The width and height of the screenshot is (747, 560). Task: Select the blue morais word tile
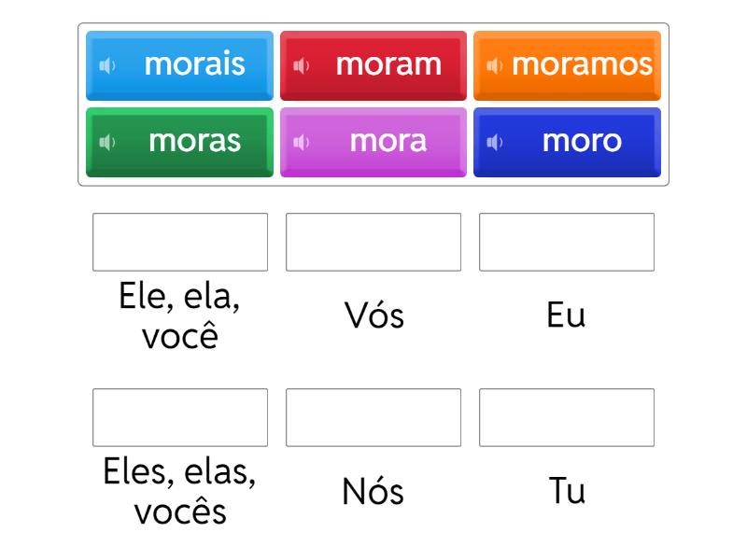[194, 65]
